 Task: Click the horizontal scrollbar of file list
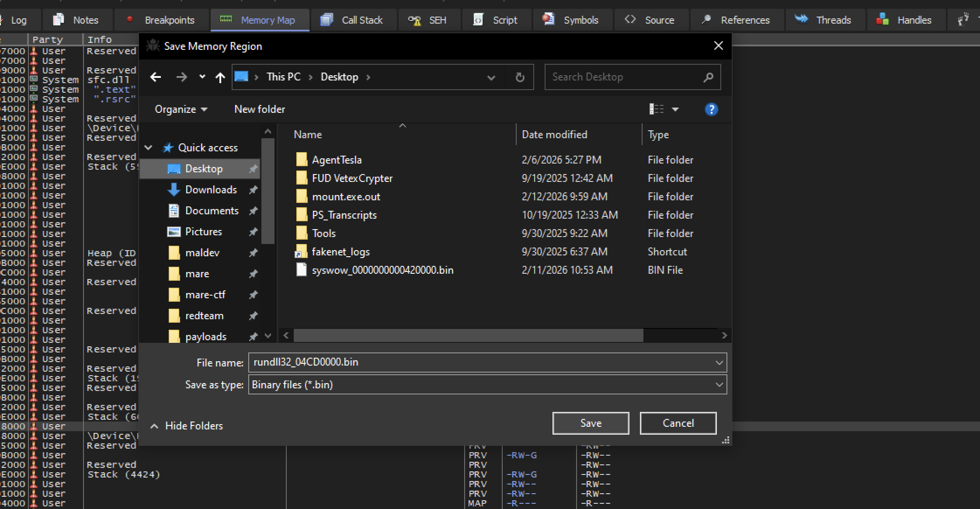tap(468, 335)
